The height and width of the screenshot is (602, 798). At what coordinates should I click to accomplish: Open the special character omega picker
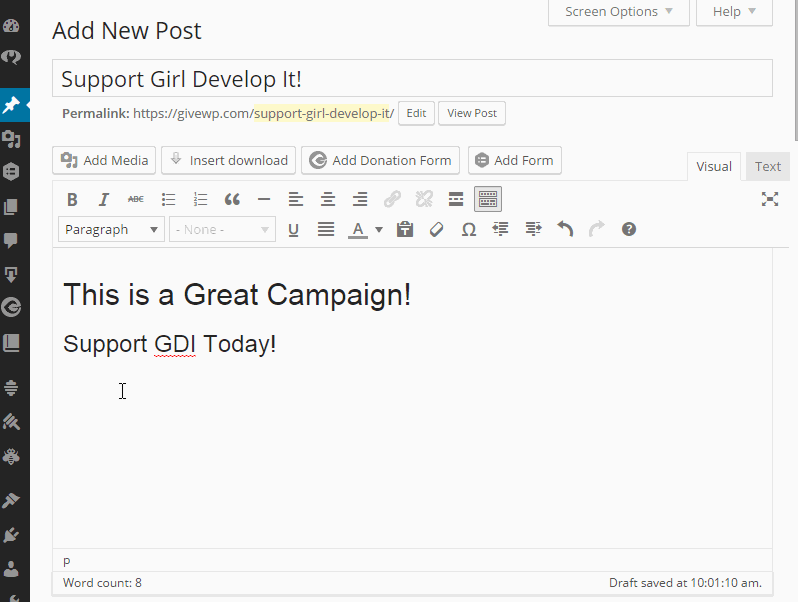click(469, 230)
